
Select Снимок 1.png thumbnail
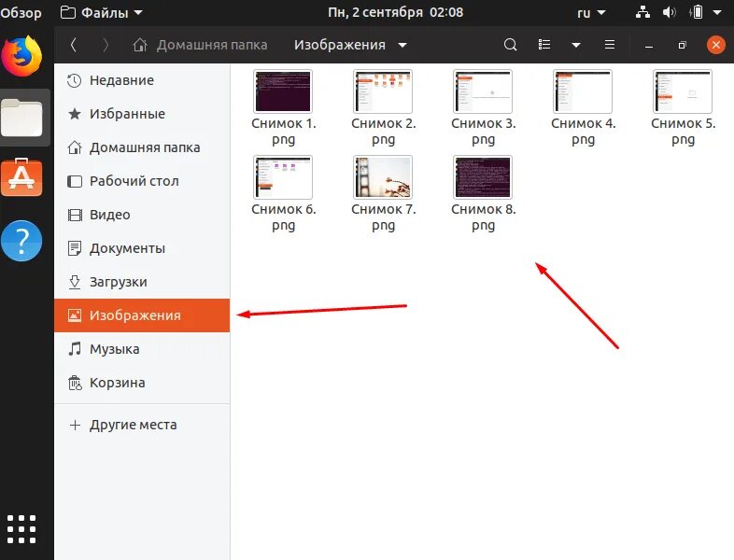283,91
